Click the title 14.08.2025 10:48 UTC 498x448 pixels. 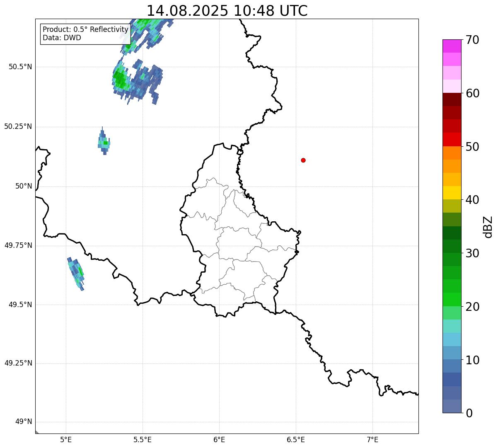point(227,10)
